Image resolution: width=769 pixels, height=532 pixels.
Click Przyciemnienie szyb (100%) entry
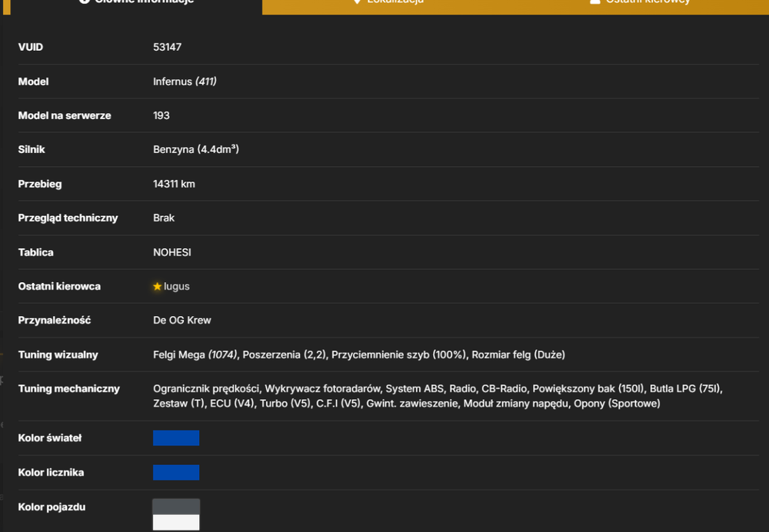[x=398, y=354]
